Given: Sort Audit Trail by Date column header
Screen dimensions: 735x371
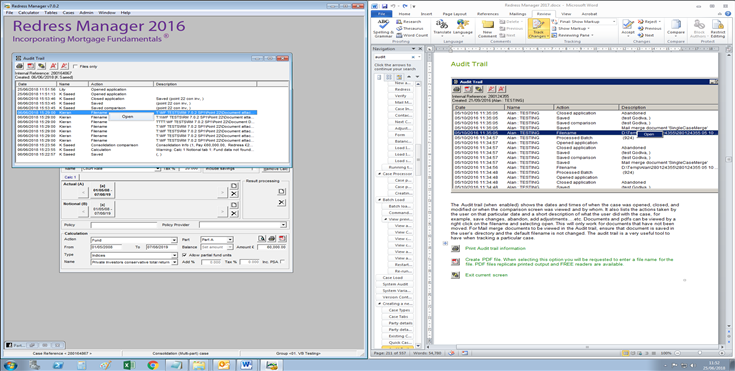Looking at the screenshot, I should [x=36, y=84].
